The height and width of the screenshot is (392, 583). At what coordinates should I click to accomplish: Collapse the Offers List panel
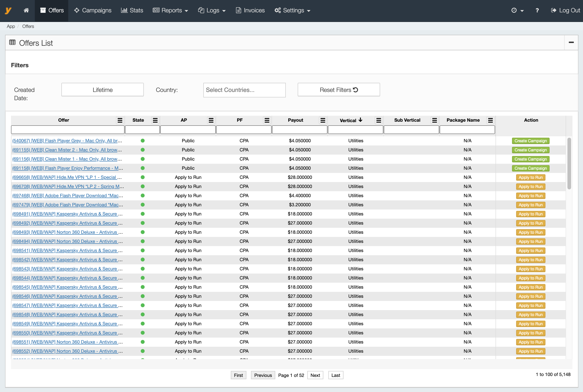[x=571, y=43]
